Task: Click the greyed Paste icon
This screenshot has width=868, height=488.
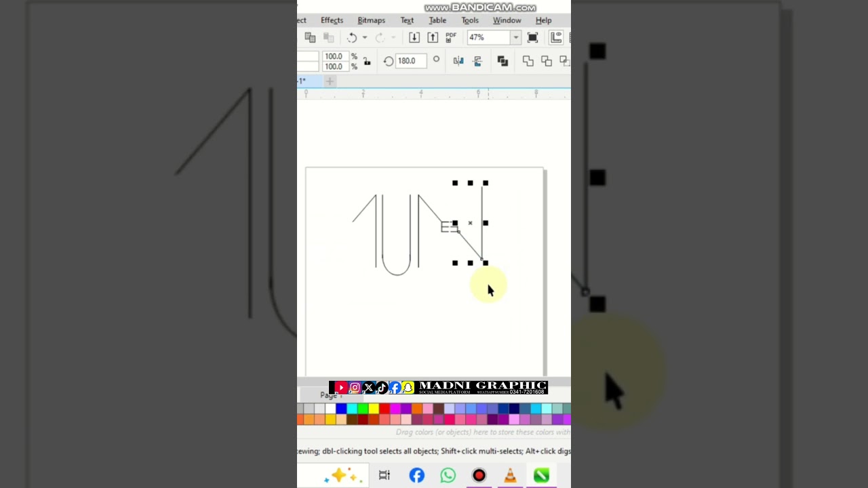Action: 329,38
